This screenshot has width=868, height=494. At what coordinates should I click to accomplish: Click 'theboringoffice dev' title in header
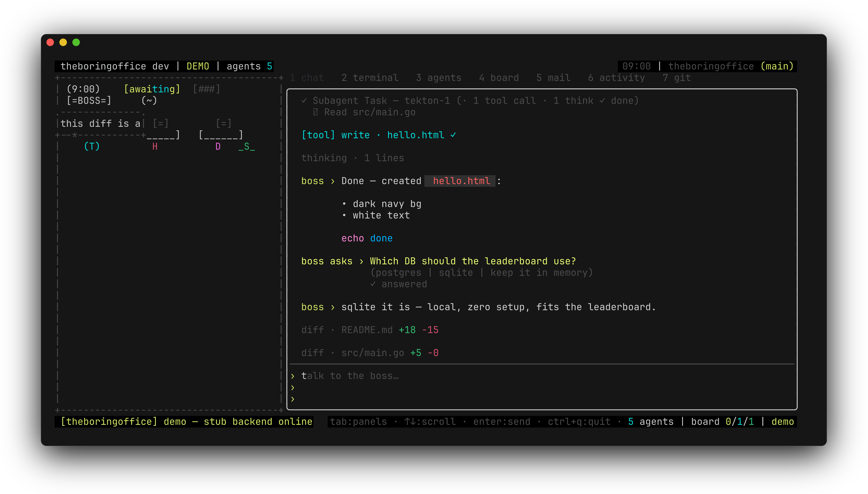coord(115,66)
